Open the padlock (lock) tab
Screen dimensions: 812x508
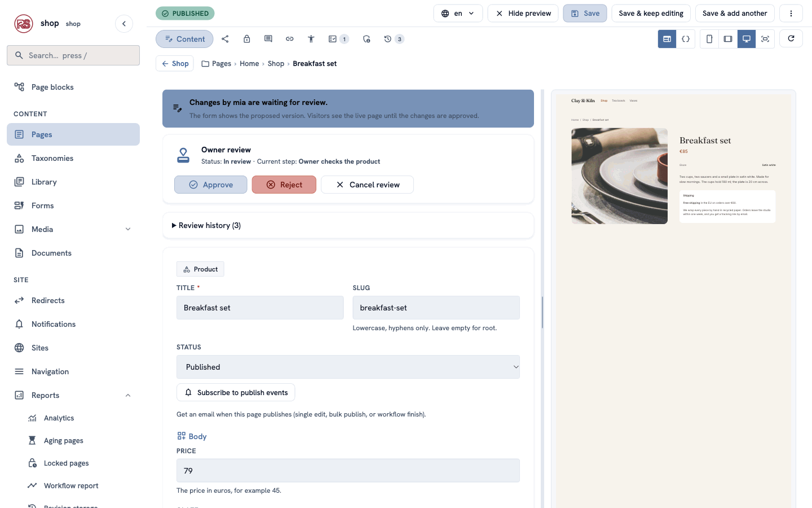(x=246, y=39)
